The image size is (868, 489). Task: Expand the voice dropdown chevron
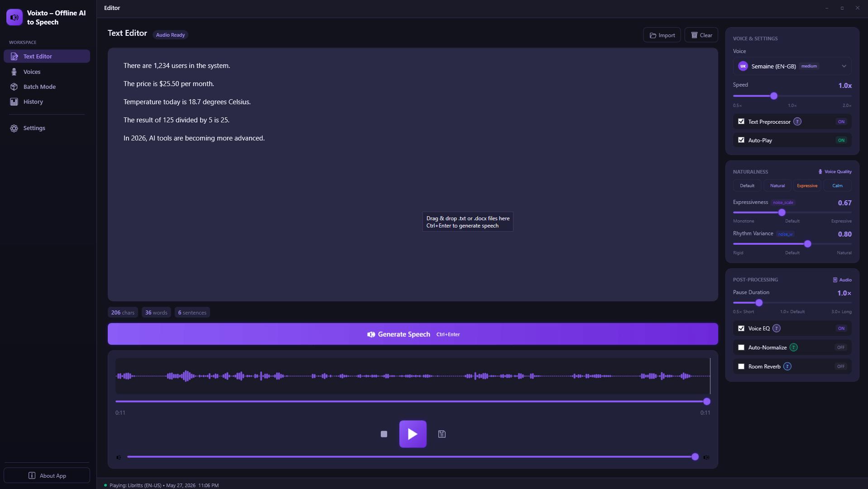pos(844,66)
